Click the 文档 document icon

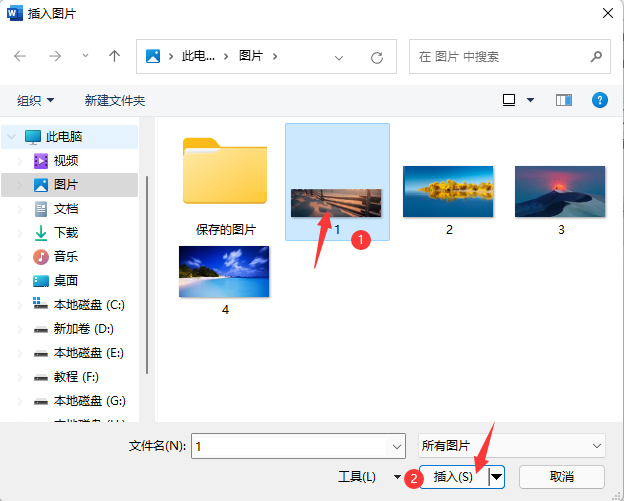[x=41, y=209]
